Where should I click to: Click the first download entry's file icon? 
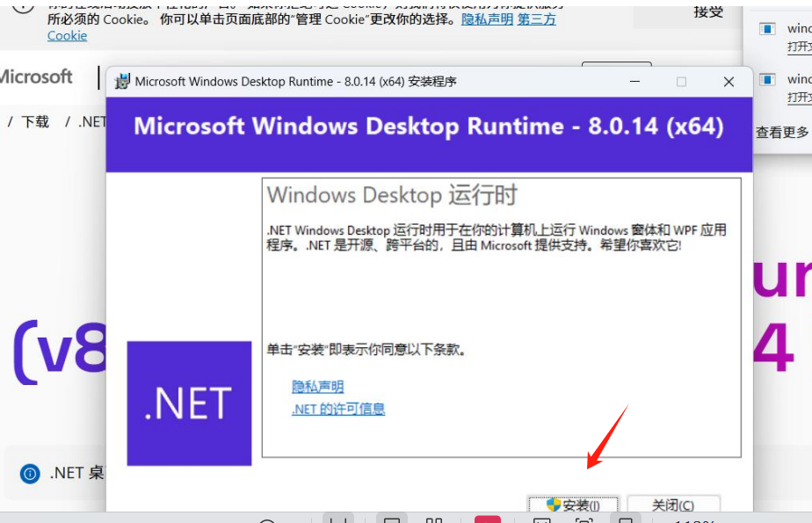point(767,28)
